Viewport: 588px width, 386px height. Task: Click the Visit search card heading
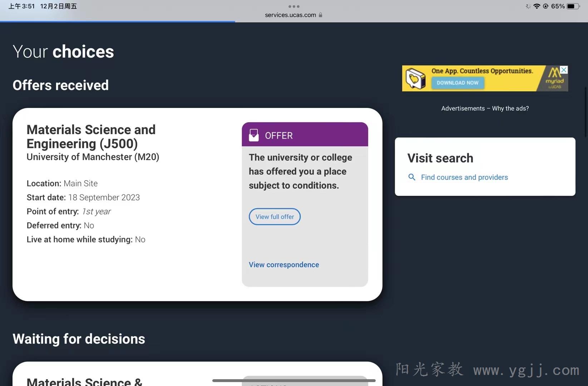[x=440, y=158]
